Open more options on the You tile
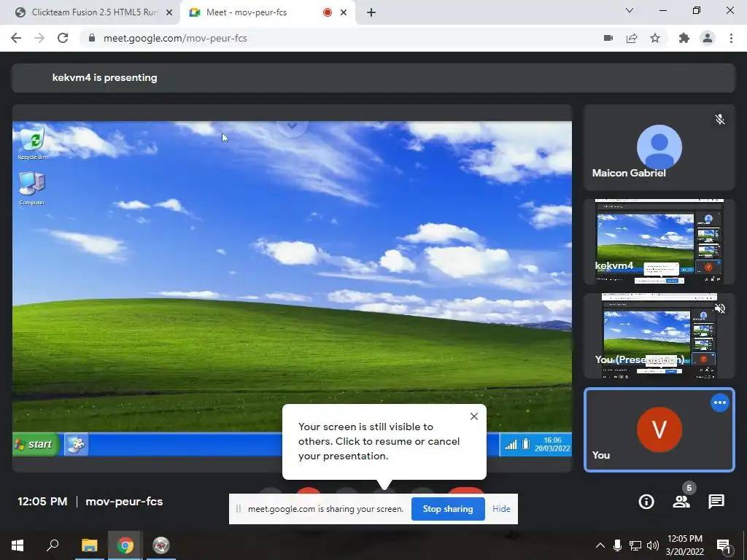This screenshot has height=560, width=747. [x=720, y=402]
